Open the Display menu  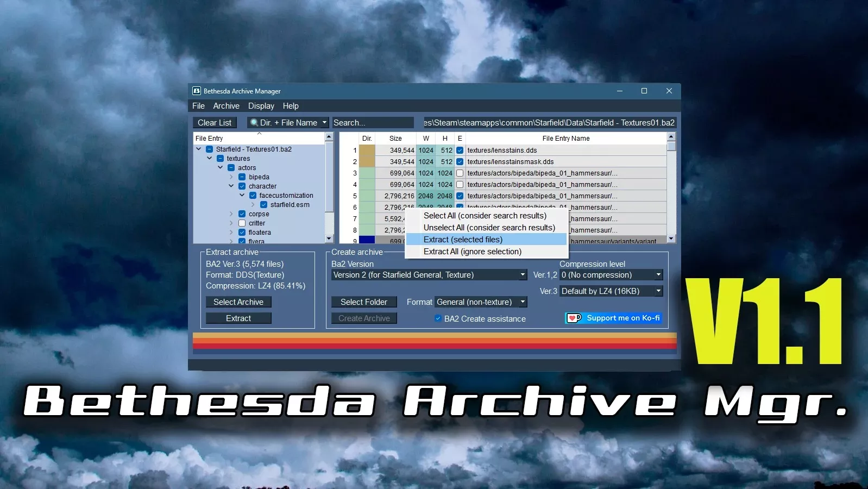(x=261, y=106)
